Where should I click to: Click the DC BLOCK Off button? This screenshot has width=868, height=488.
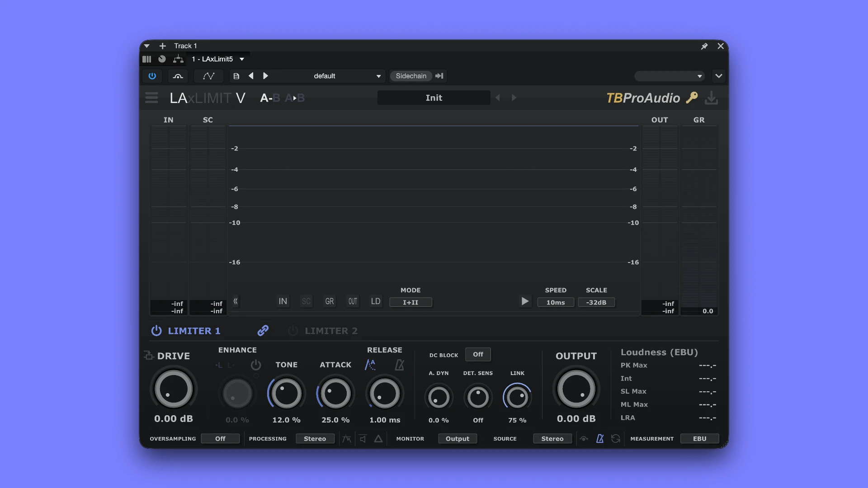478,354
